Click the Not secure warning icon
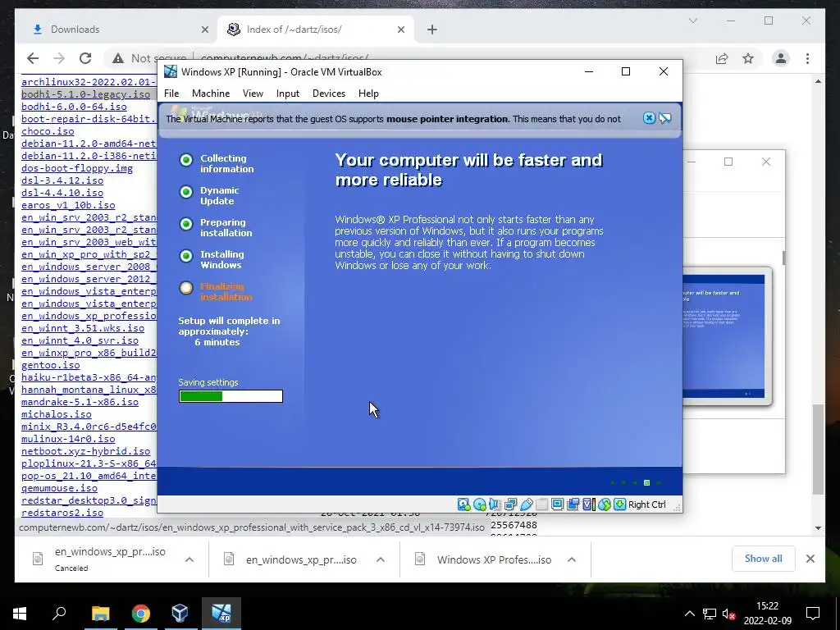Image resolution: width=840 pixels, height=630 pixels. coord(118,58)
